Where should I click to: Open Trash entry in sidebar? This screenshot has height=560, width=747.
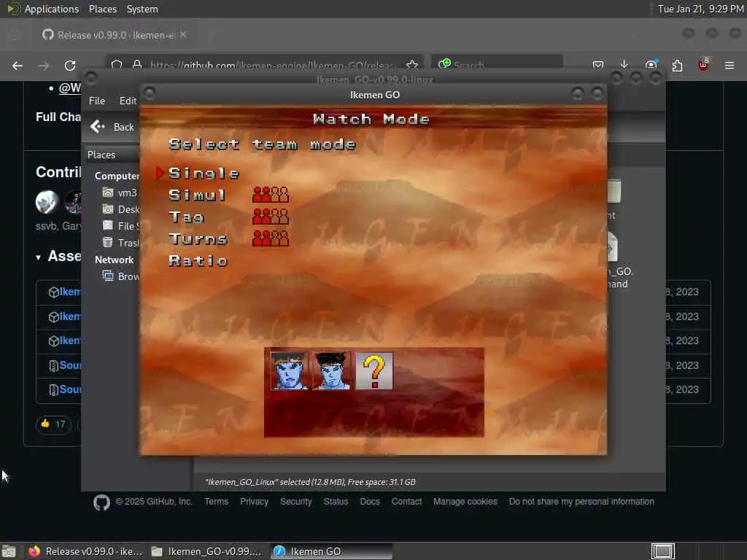pyautogui.click(x=120, y=243)
